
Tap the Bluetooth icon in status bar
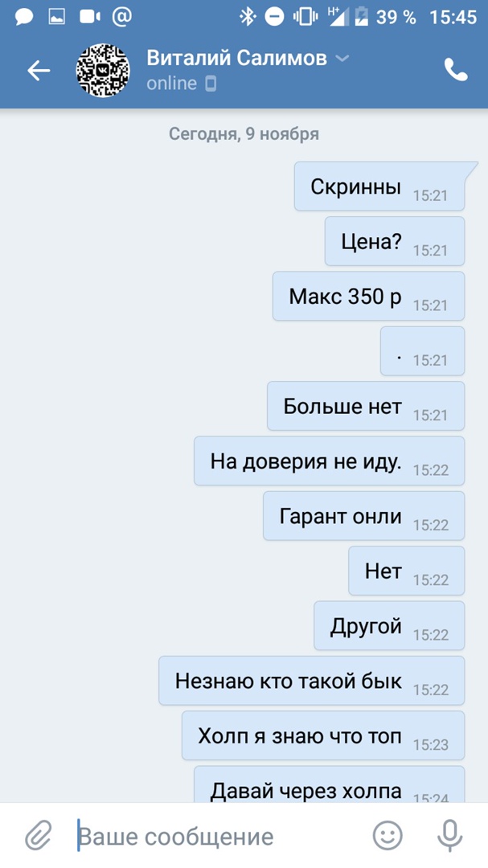pyautogui.click(x=247, y=17)
